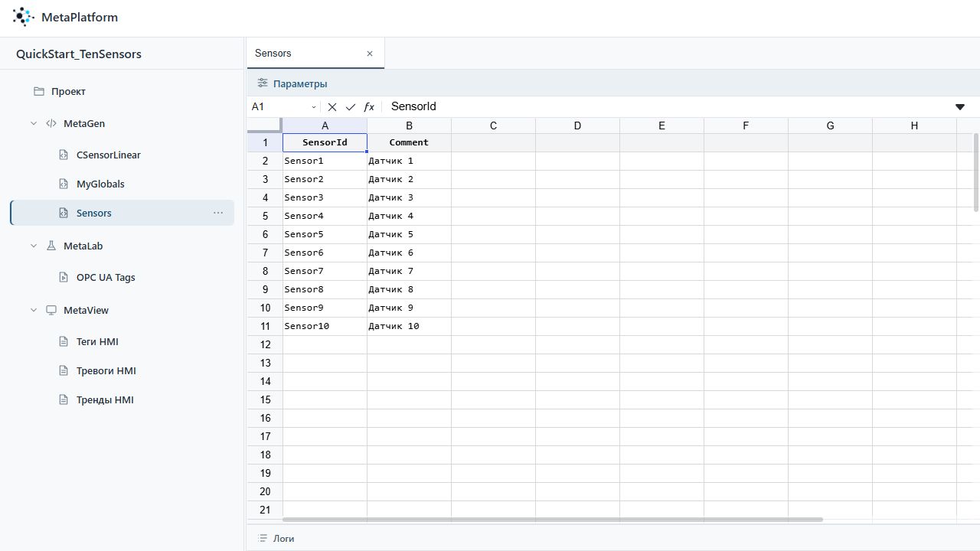Click the document icon next to Тренды HMI
Image resolution: width=980 pixels, height=551 pixels.
64,399
